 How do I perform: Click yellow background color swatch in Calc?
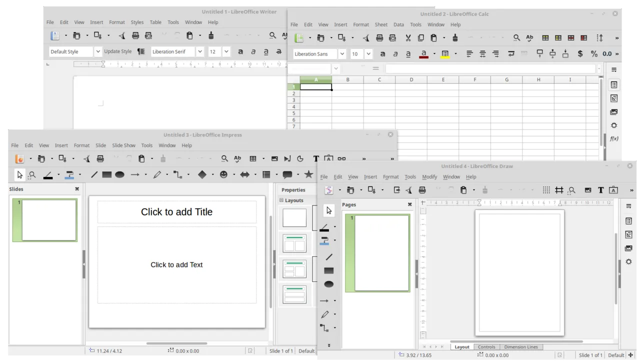445,53
